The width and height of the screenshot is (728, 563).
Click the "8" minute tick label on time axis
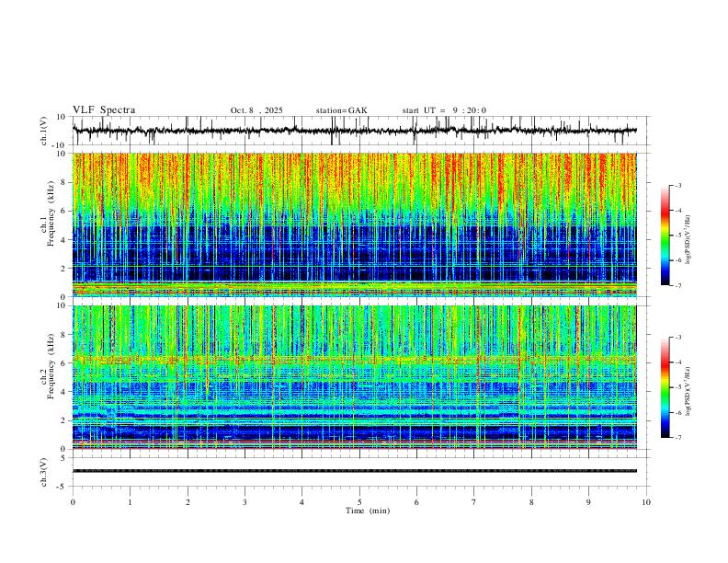(531, 502)
